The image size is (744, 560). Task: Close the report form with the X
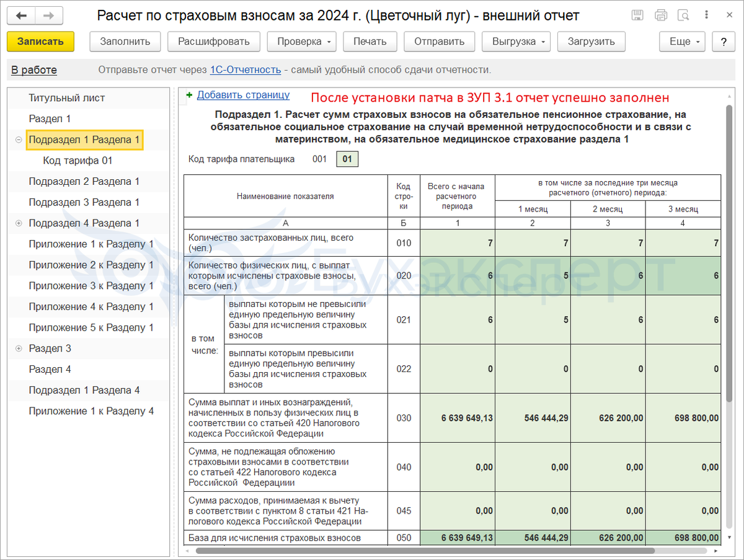(x=728, y=16)
